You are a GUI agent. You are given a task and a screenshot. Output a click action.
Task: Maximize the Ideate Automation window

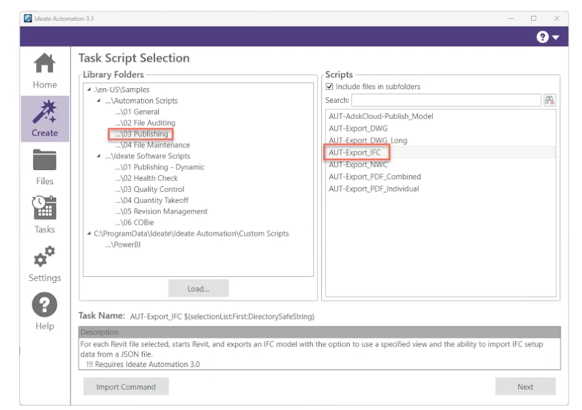[533, 18]
